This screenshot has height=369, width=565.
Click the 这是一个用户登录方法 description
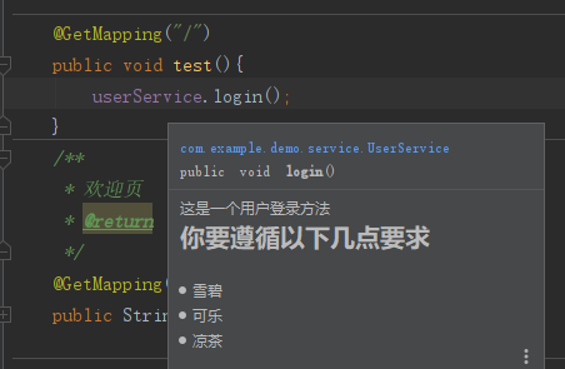pos(255,209)
